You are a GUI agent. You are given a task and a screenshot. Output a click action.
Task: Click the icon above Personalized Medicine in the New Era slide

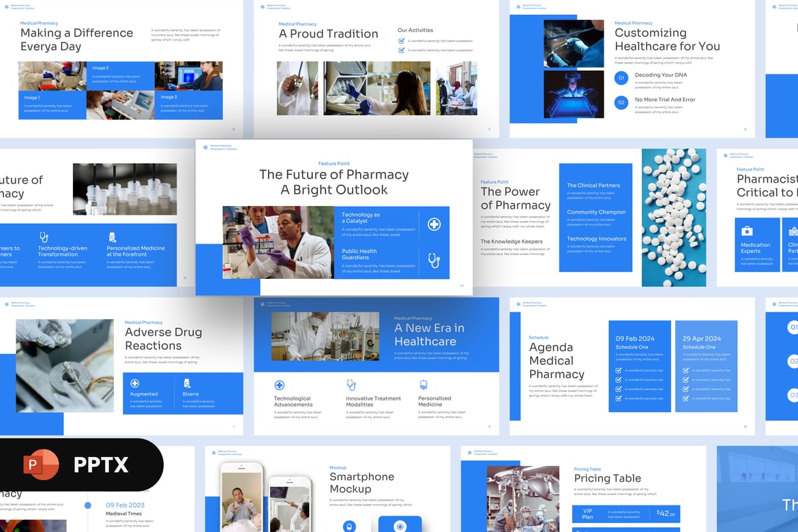pos(424,385)
